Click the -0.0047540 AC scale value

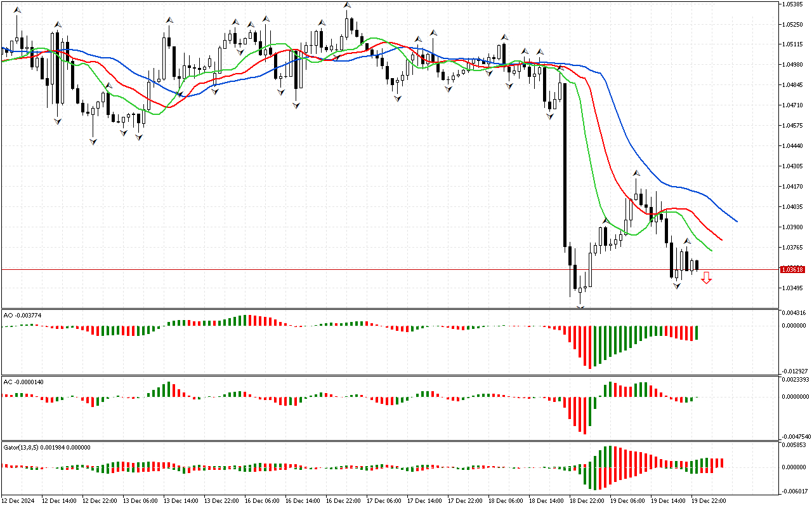[x=795, y=437]
